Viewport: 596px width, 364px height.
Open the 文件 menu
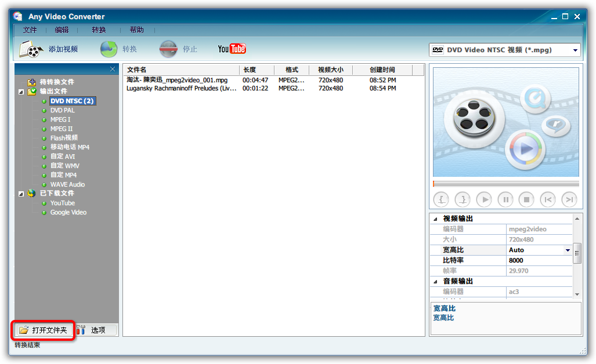tap(30, 30)
